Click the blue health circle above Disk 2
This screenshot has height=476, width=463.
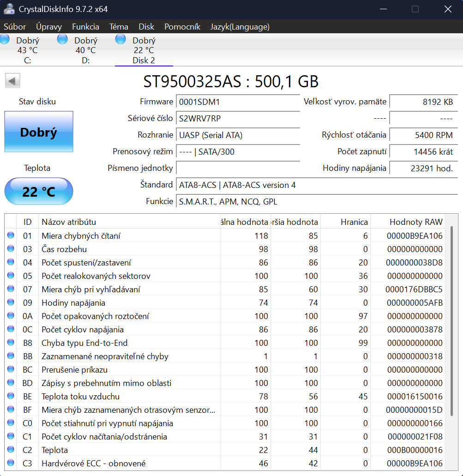pos(120,39)
